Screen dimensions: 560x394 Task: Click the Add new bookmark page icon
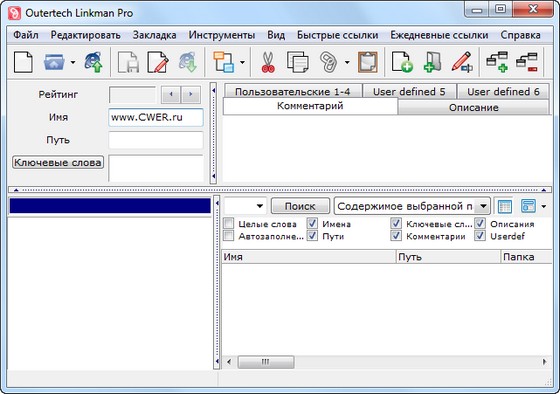pos(402,62)
